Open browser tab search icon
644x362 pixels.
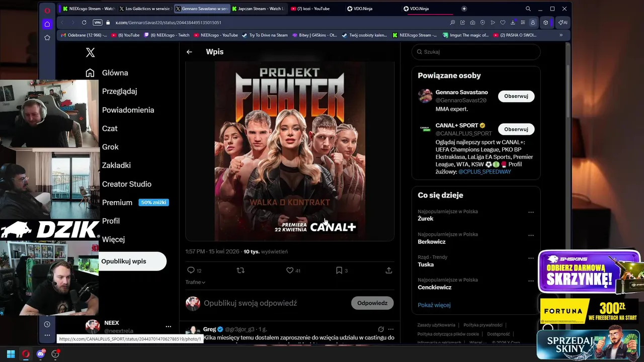pos(528,9)
